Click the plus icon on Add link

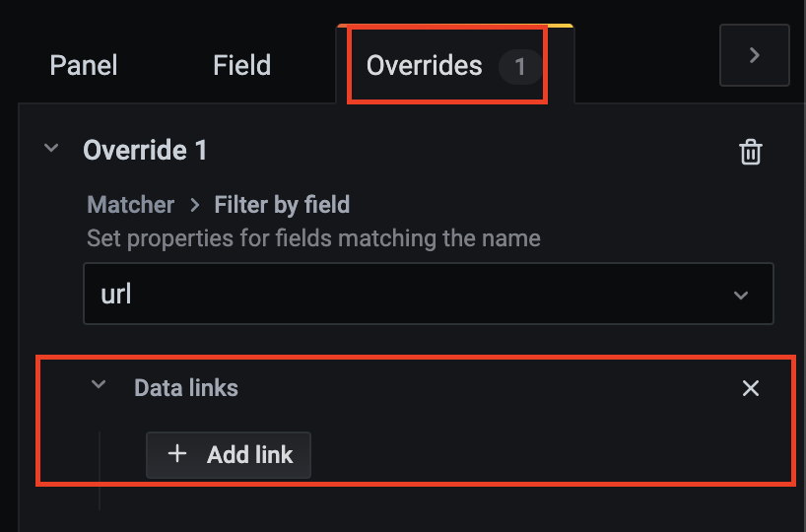(x=177, y=454)
